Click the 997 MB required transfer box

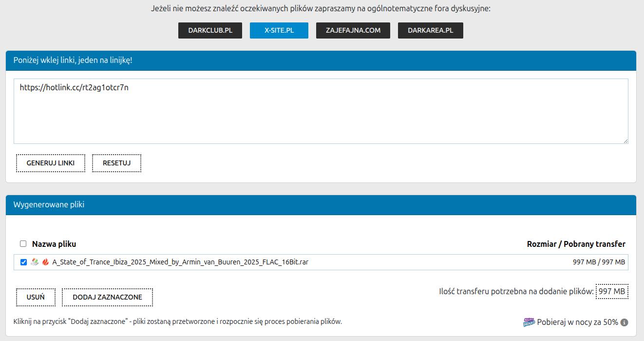pyautogui.click(x=611, y=292)
